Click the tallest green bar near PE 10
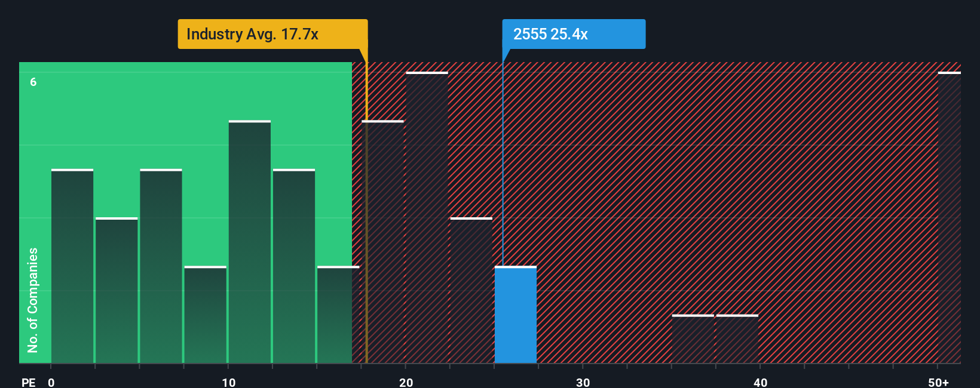 (x=250, y=242)
